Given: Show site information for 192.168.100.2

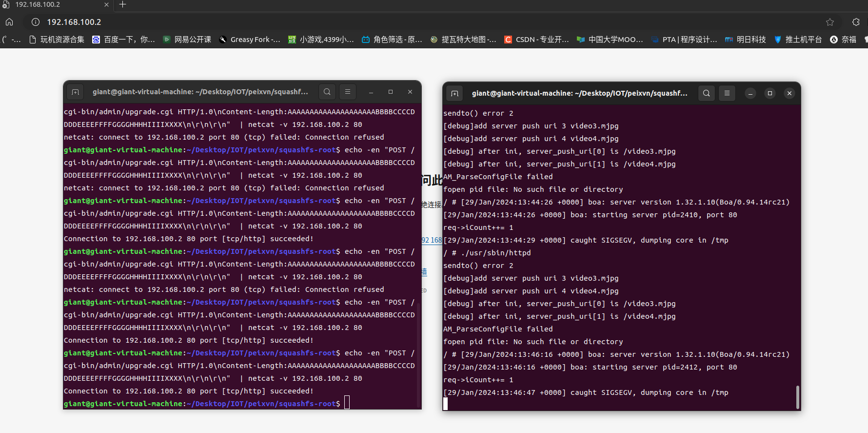Looking at the screenshot, I should coord(36,22).
